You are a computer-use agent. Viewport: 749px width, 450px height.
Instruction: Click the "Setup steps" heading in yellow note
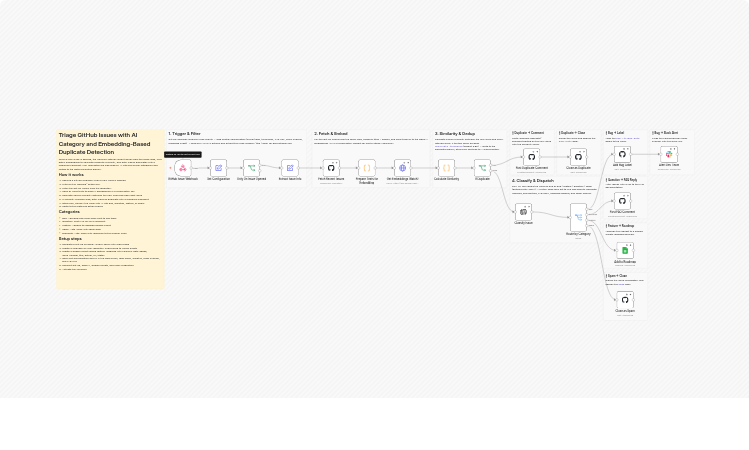pos(70,238)
